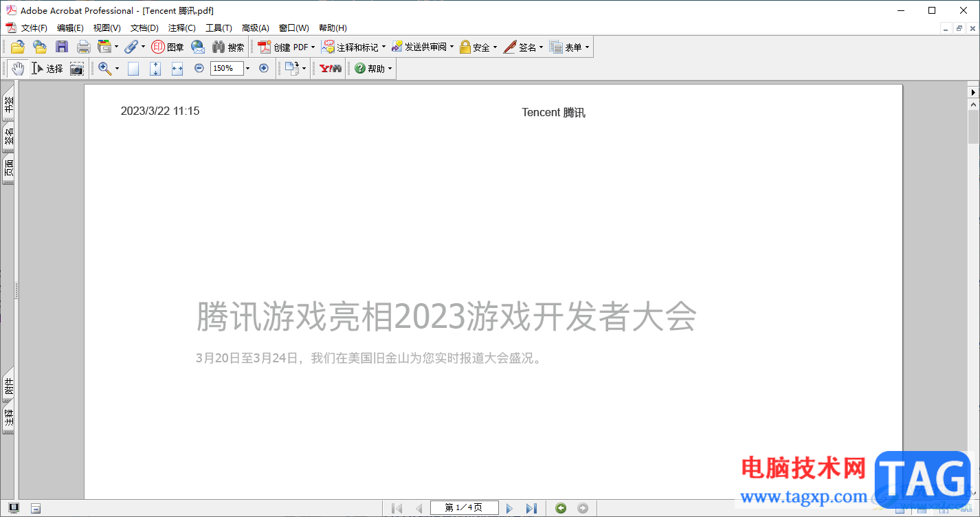The height and width of the screenshot is (517, 980).
Task: Open the 注释(C) menu
Action: pyautogui.click(x=182, y=28)
